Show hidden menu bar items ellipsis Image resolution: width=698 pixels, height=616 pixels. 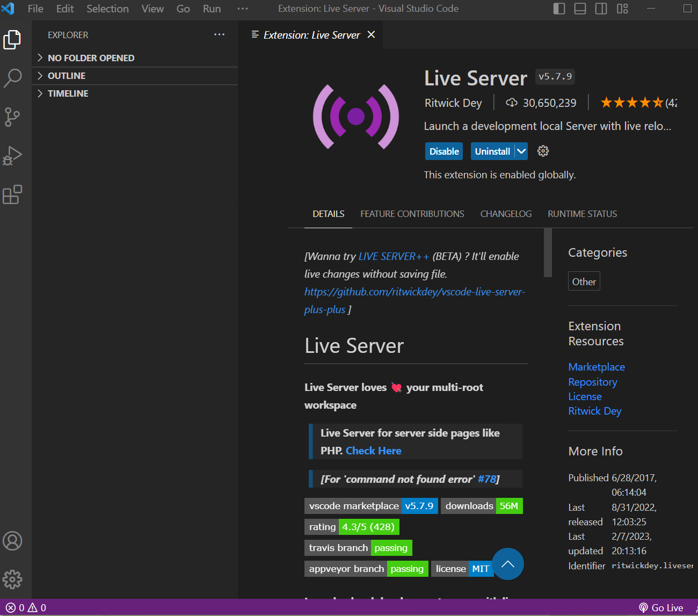(x=243, y=9)
